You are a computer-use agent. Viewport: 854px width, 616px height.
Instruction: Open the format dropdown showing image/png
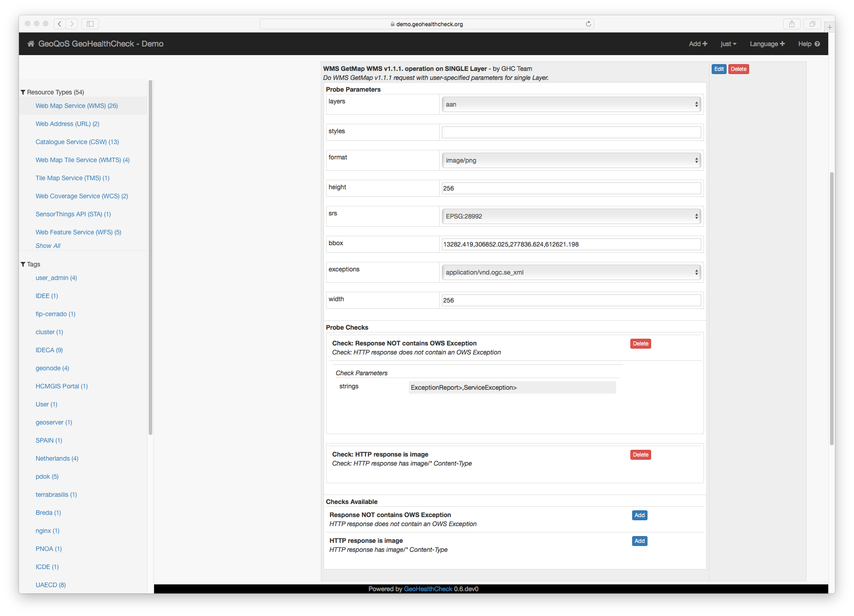[571, 160]
